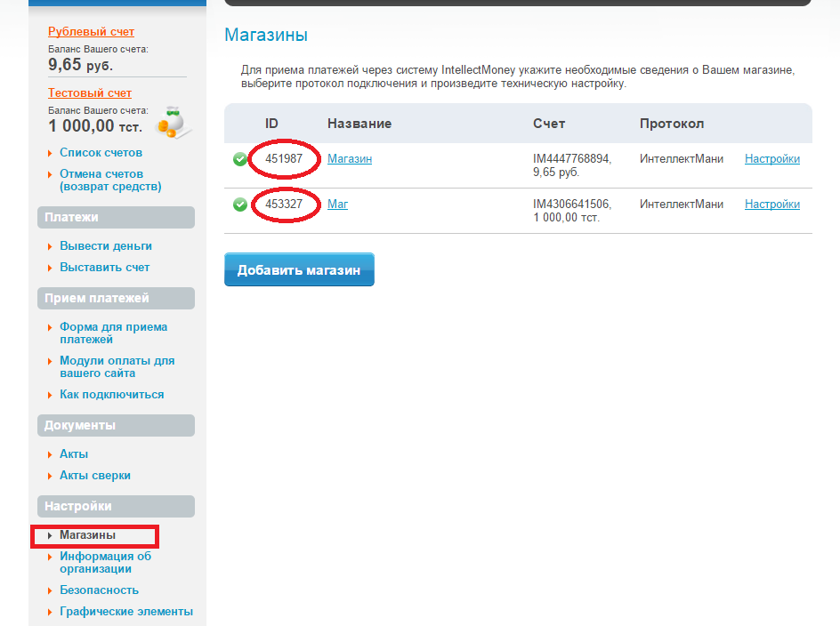Viewport: 840px width, 626px height.
Task: Click the ИнтеллектМани protocol for Маг row
Action: (x=682, y=205)
